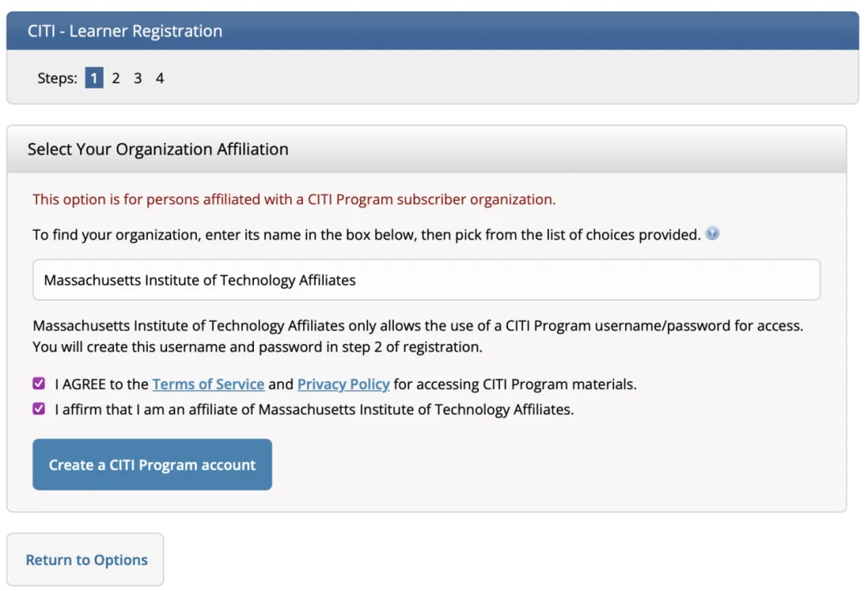
Task: Toggle the affiliate affirmation checkbox
Action: click(x=39, y=408)
